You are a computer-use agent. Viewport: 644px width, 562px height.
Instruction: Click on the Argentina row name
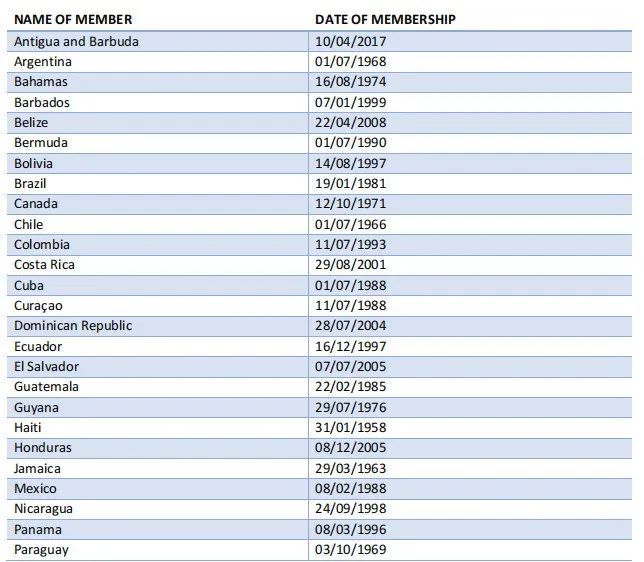click(x=43, y=62)
